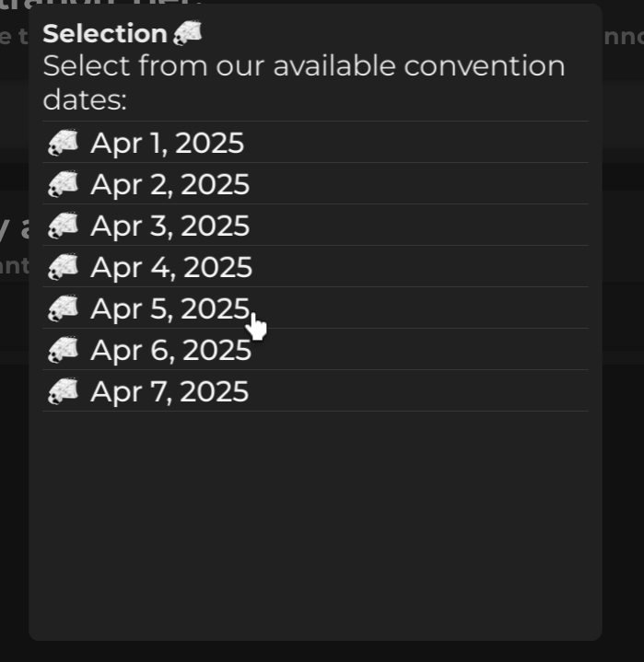The height and width of the screenshot is (662, 644).
Task: Click the icon beside Apr 6, 2025
Action: [63, 350]
